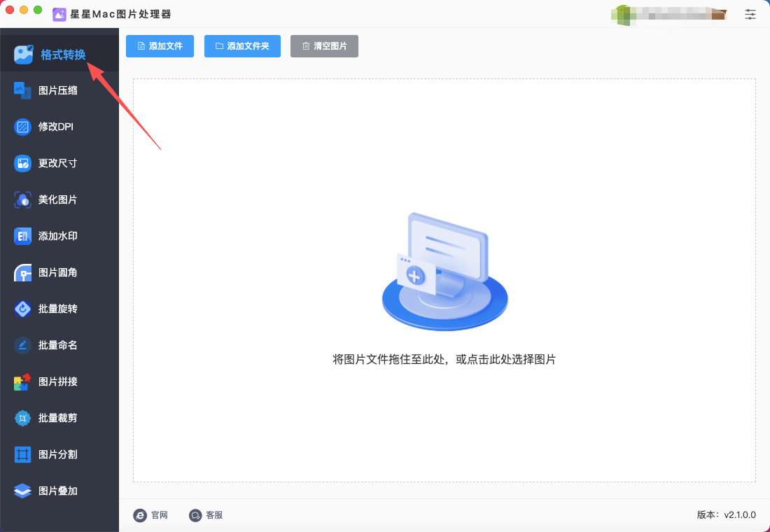Screen dimensions: 770x532
Task: Open 批量旋转 section
Action: pos(58,309)
